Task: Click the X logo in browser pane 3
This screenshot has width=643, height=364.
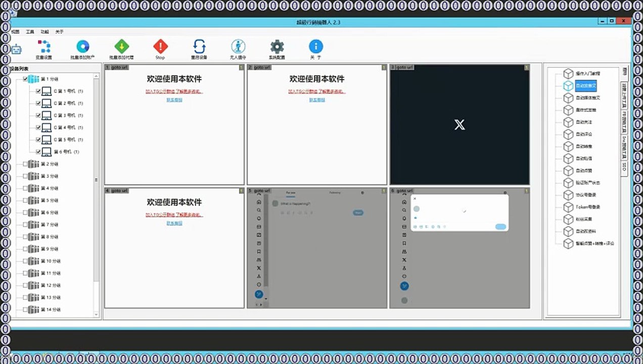Action: point(460,125)
